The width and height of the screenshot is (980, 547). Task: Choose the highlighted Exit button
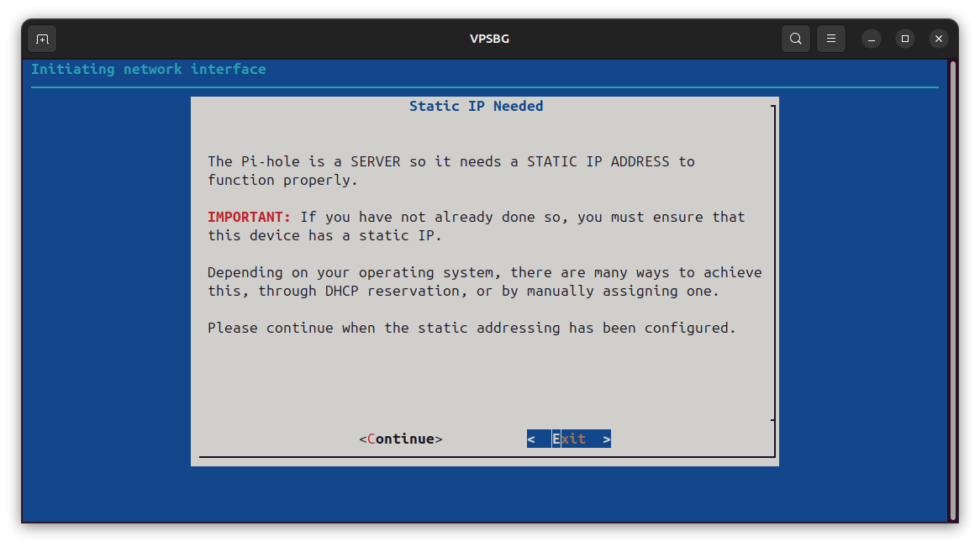point(569,439)
